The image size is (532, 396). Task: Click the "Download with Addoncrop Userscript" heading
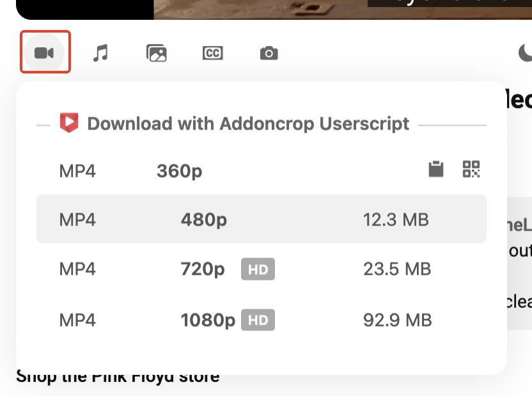click(248, 123)
